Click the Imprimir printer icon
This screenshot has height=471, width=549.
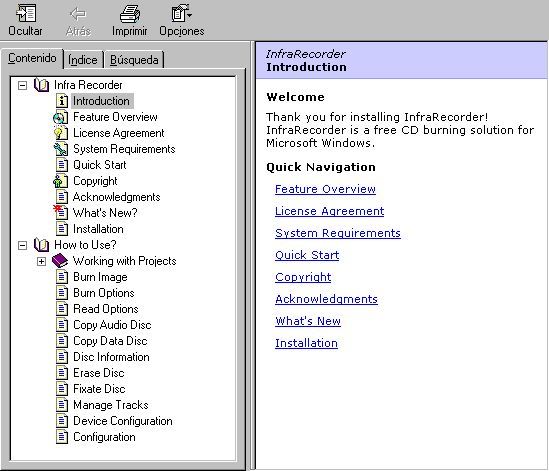click(130, 14)
